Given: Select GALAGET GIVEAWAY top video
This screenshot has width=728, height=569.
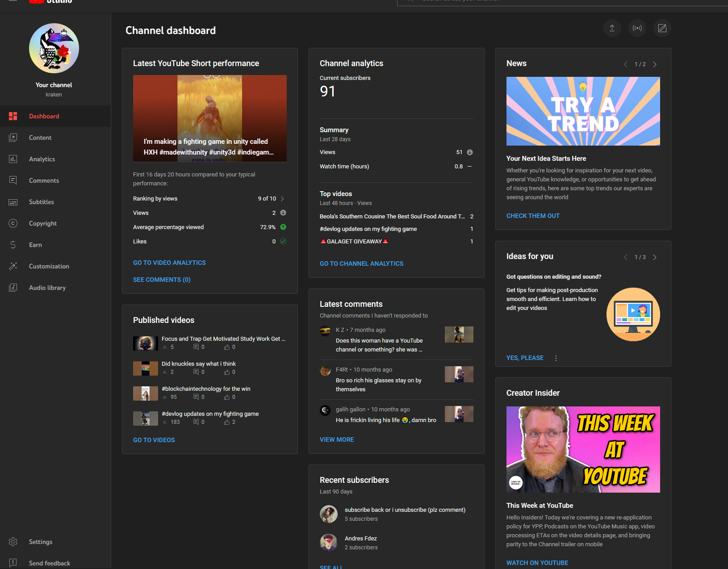Looking at the screenshot, I should [x=397, y=241].
